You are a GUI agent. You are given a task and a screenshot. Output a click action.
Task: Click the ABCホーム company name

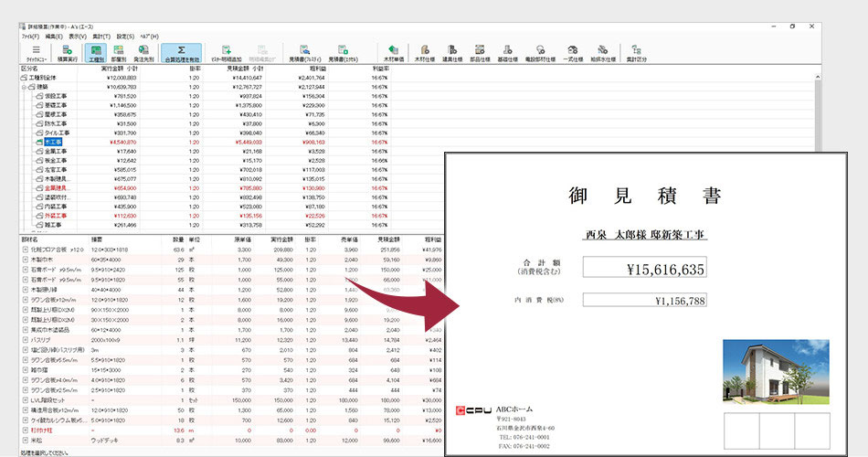[x=514, y=409]
